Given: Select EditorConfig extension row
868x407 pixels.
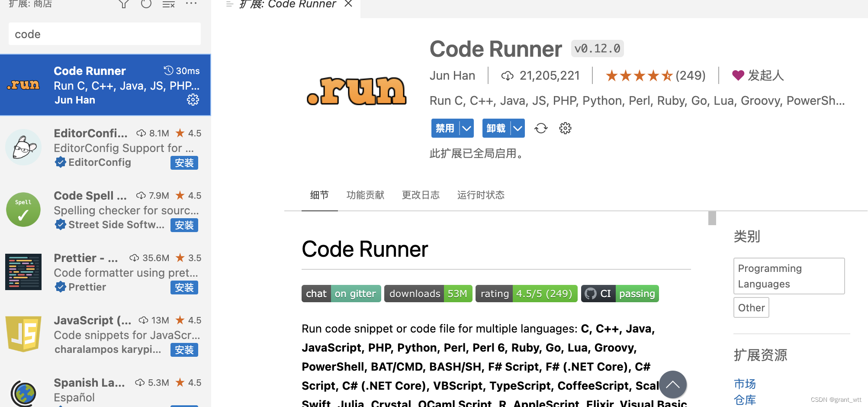Looking at the screenshot, I should click(x=105, y=147).
